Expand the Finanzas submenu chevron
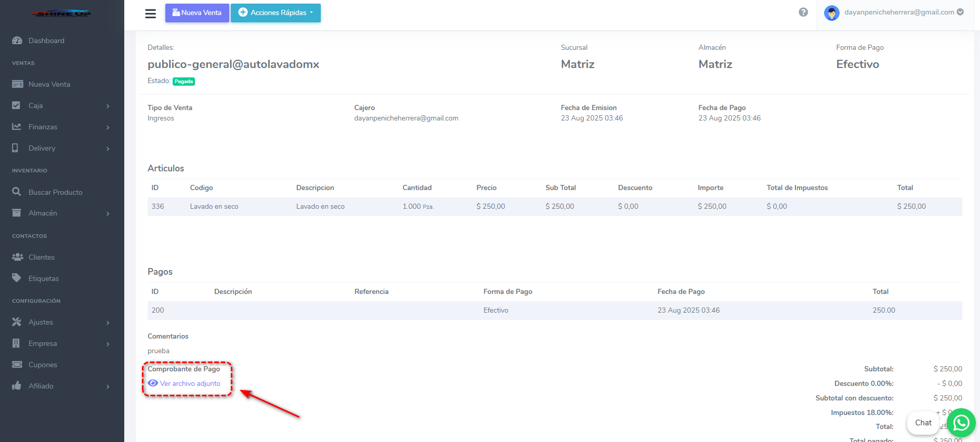Viewport: 980px width, 442px height. click(108, 127)
